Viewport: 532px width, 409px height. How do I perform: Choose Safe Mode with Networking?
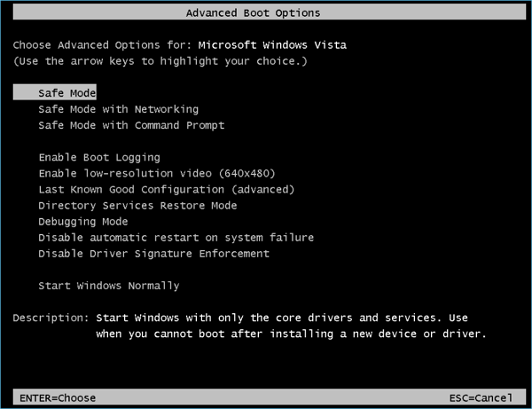click(x=118, y=109)
